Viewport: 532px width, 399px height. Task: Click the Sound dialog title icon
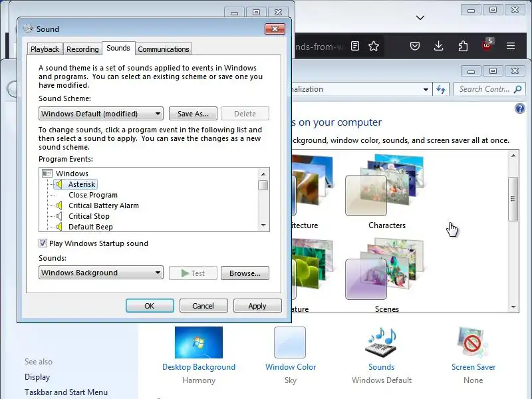click(x=29, y=29)
